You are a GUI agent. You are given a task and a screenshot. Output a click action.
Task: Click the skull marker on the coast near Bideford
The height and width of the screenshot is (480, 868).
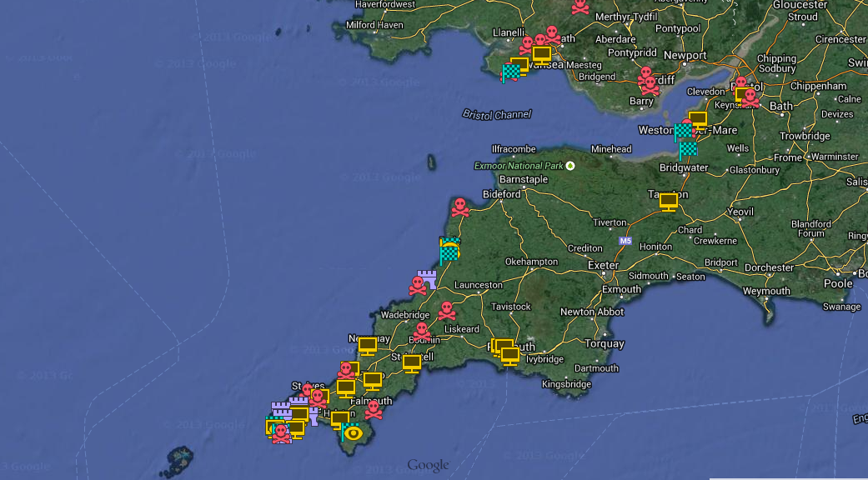[x=460, y=207]
